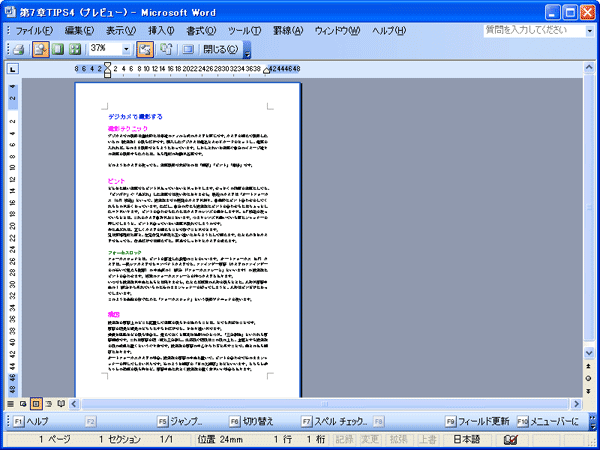
Task: Open the Select Browse Object button
Action: tap(589, 378)
